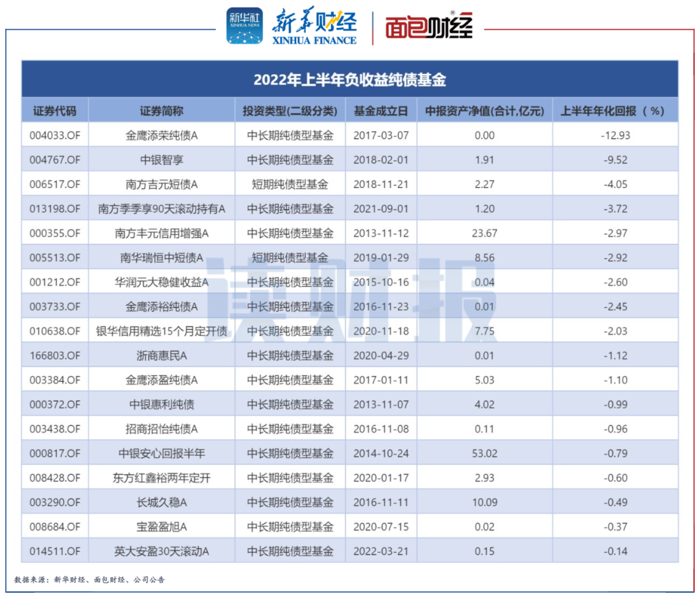Image resolution: width=700 pixels, height=598 pixels.
Task: Select fund name 宝盈盈旭A
Action: [161, 527]
